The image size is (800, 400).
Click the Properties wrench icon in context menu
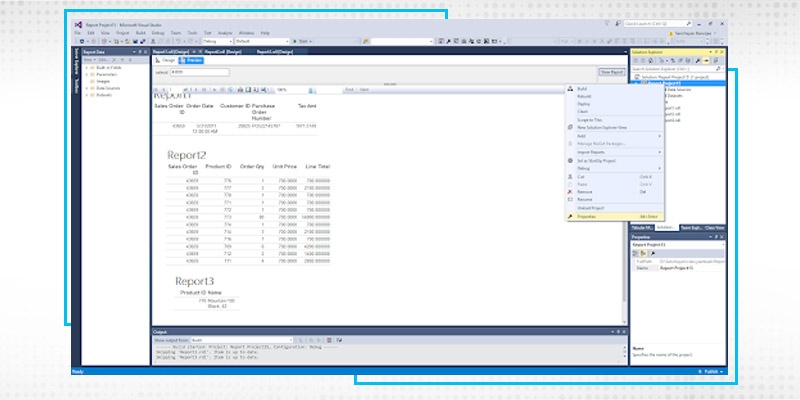(x=570, y=216)
